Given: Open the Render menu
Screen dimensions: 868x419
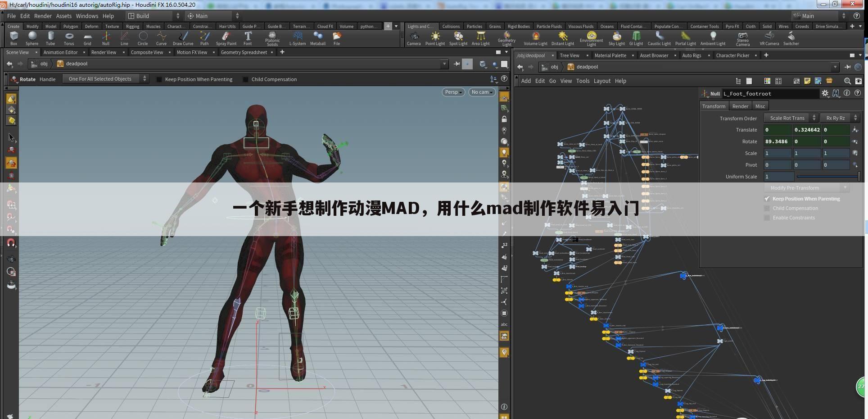Looking at the screenshot, I should (x=43, y=15).
